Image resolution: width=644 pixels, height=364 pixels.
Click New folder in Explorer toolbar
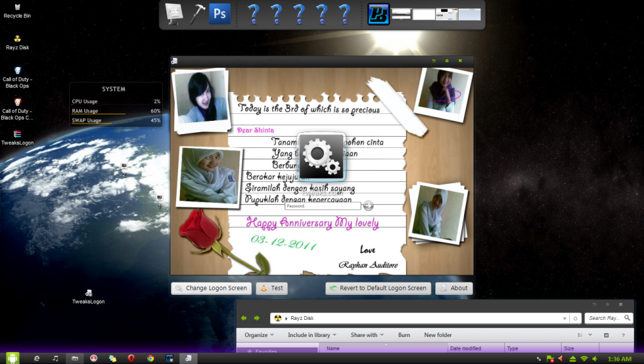(438, 335)
